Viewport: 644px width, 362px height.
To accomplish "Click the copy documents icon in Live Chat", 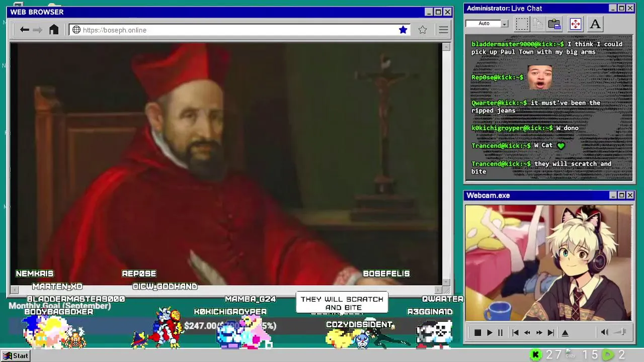I will coord(538,24).
